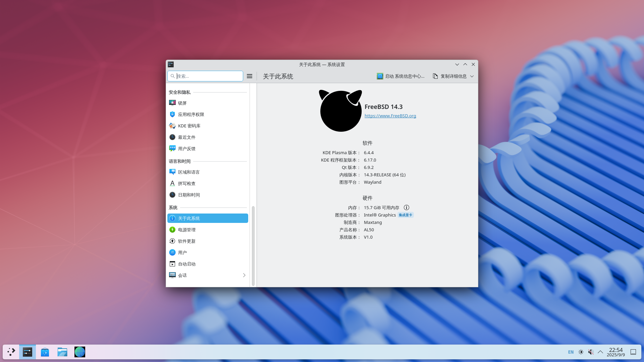644x362 pixels.
Task: Launch the web browser globe icon
Action: click(x=80, y=352)
